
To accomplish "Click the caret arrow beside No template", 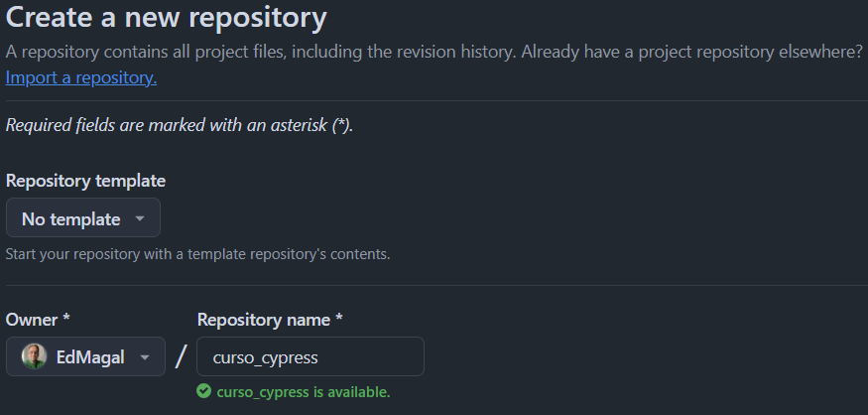I will click(x=140, y=218).
